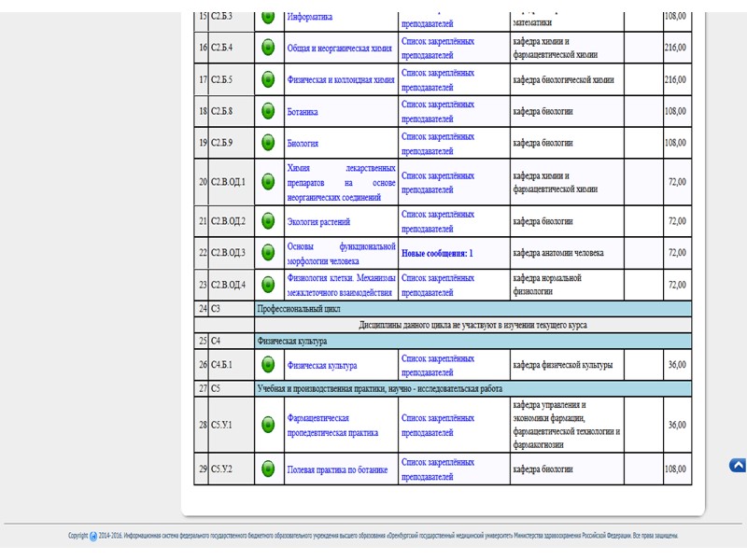The height and width of the screenshot is (560, 747).
Task: Click code cell С5.У.2
Action: [231, 469]
